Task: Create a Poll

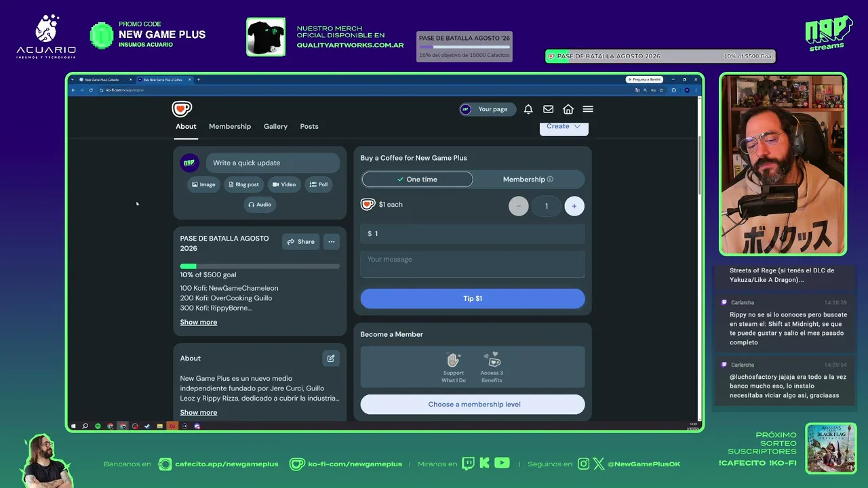Action: point(319,184)
